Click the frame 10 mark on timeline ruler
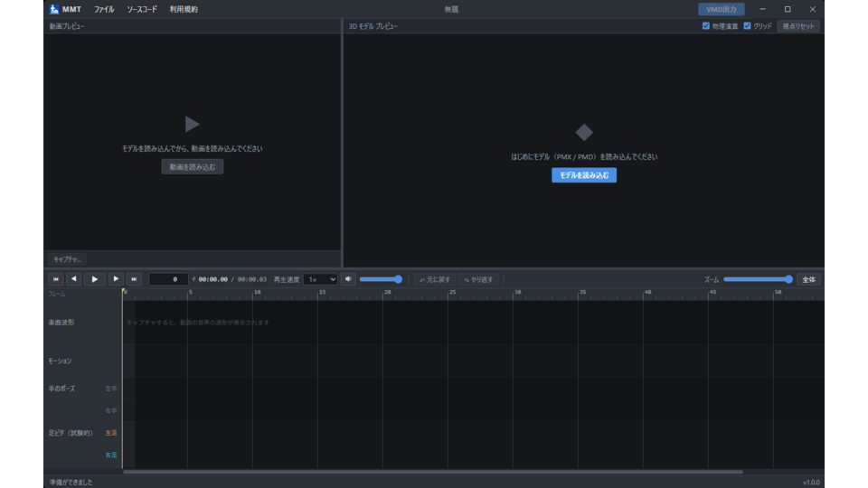The width and height of the screenshot is (868, 488). pyautogui.click(x=257, y=292)
